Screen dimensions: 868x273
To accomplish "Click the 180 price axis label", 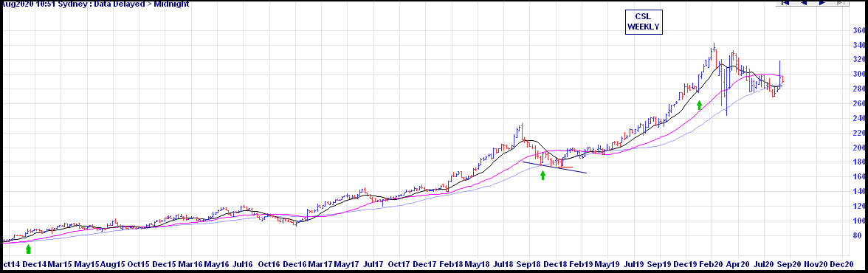I will tap(858, 162).
